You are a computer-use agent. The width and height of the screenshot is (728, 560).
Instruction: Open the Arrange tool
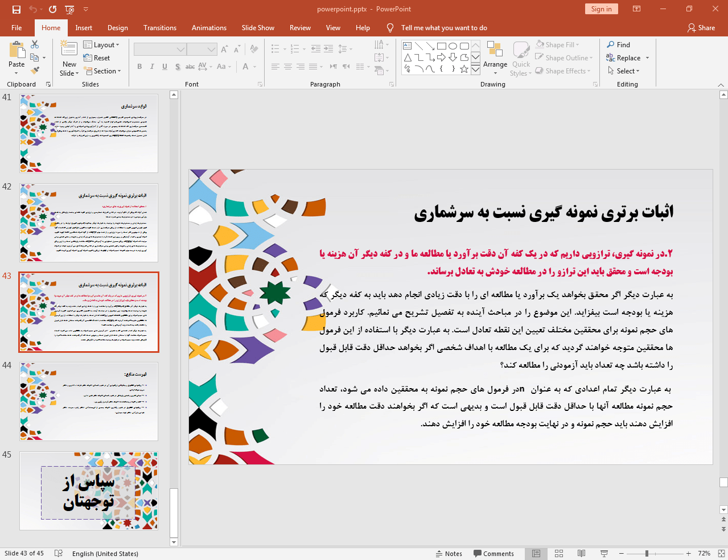point(495,58)
